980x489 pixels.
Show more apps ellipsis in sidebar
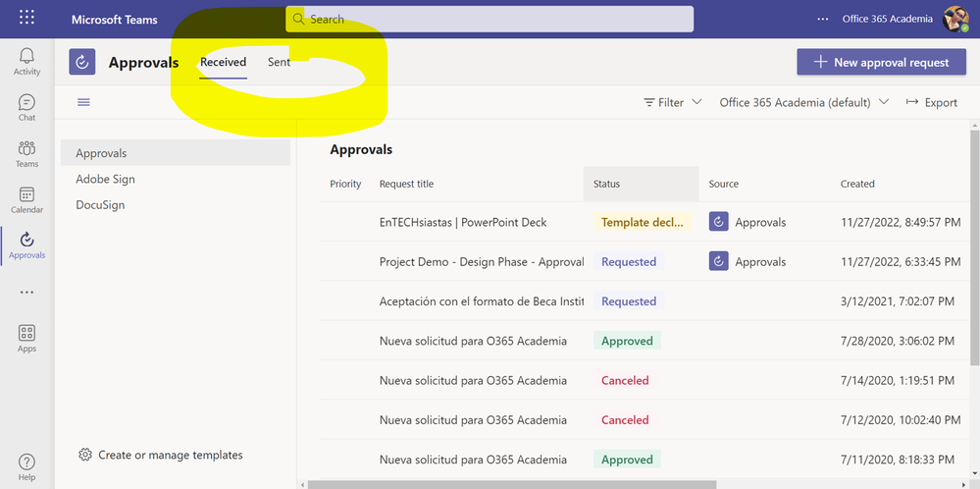tap(26, 292)
